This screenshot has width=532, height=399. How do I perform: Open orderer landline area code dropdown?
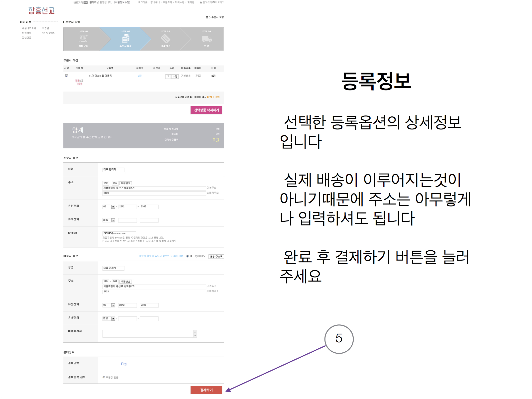[x=113, y=207]
